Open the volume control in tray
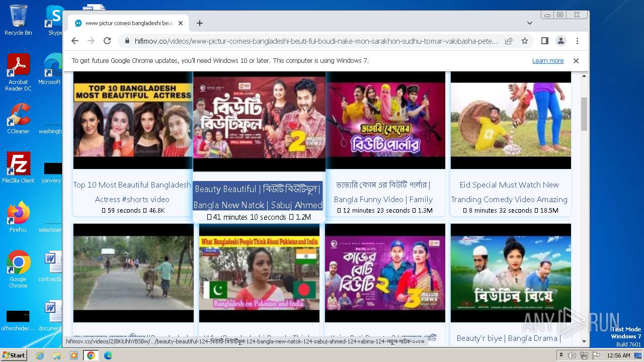 point(572,355)
